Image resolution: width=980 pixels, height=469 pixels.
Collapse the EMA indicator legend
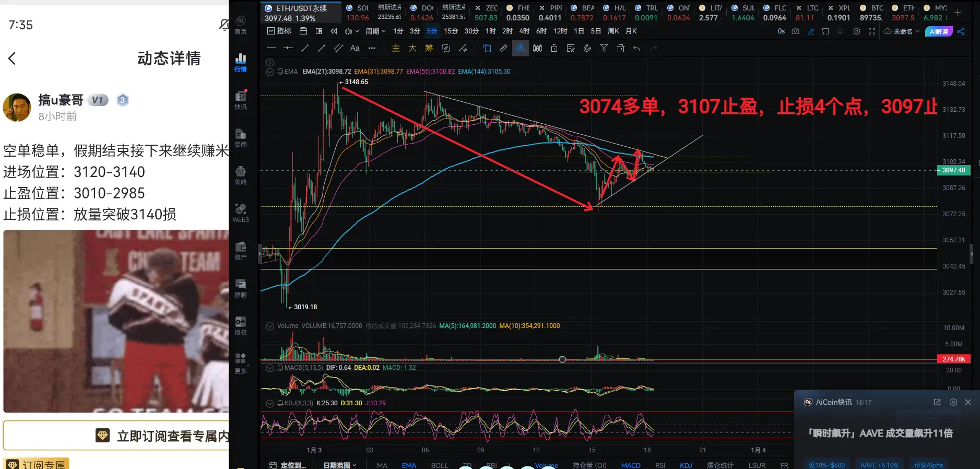tap(270, 72)
